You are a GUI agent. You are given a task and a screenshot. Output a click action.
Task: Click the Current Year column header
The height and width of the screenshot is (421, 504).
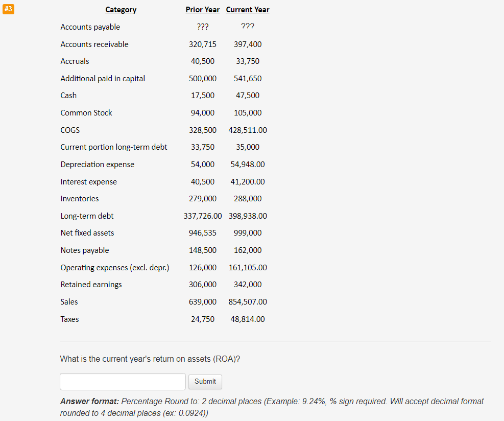[x=248, y=9]
